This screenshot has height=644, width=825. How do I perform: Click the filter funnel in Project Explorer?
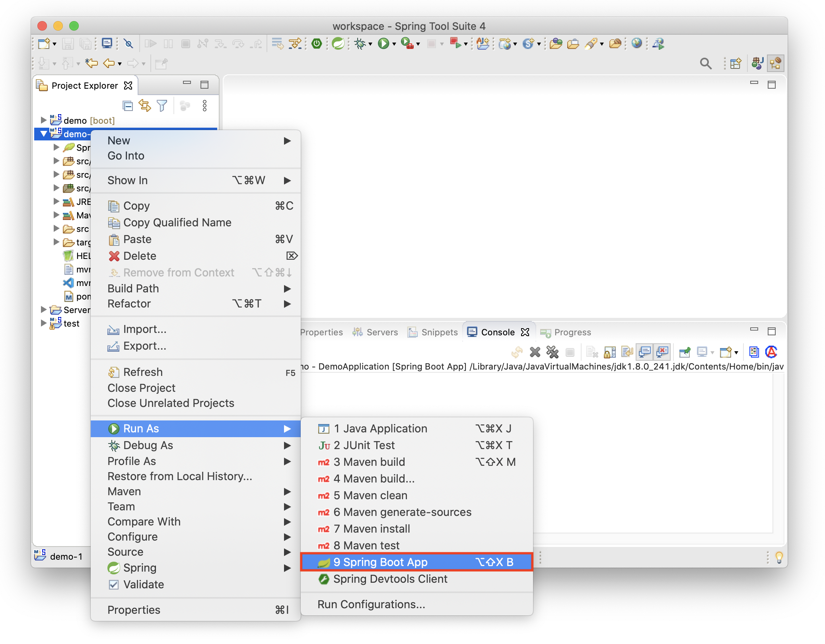[162, 106]
